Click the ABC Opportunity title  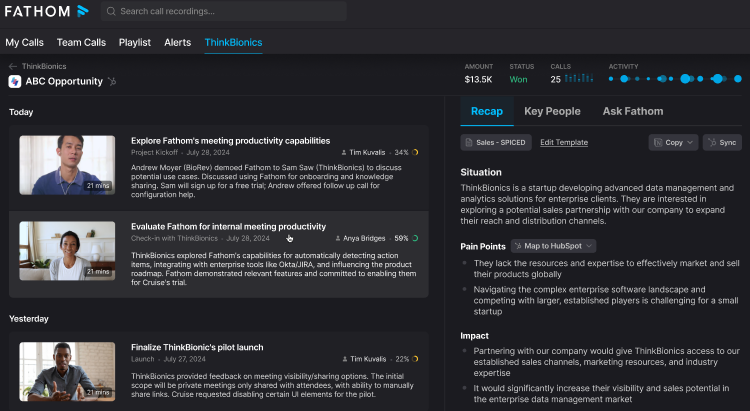[x=64, y=81]
